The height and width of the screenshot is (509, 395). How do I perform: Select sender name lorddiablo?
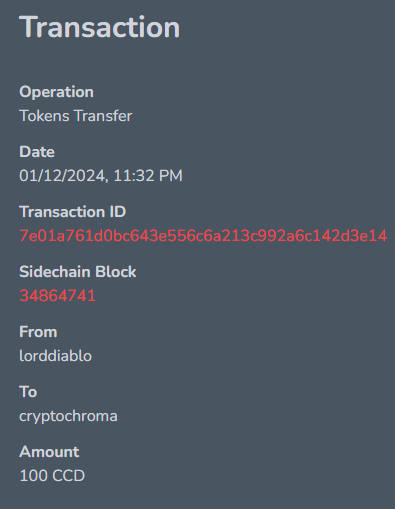click(x=56, y=356)
